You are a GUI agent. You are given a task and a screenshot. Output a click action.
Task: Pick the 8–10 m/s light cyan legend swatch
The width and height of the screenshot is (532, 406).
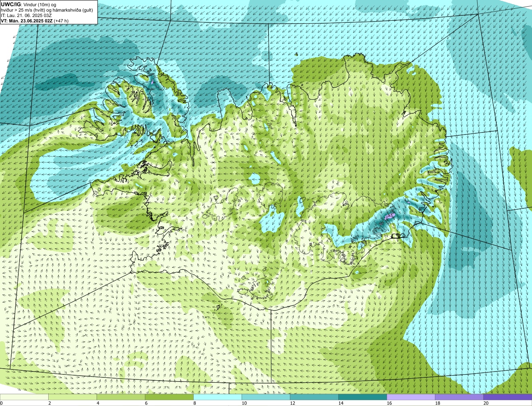click(218, 397)
